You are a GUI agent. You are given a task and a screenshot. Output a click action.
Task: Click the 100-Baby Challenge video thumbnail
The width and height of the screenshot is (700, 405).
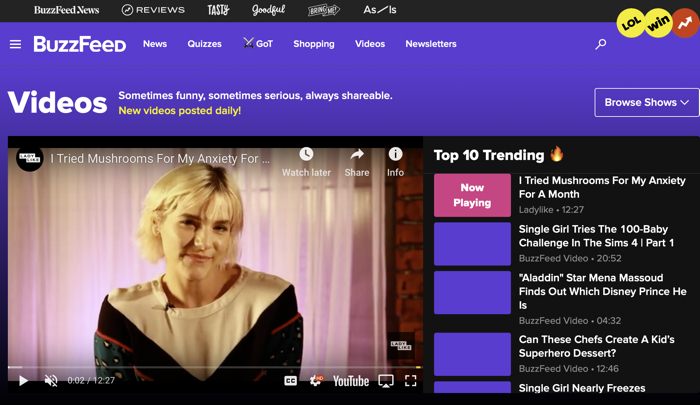click(472, 244)
